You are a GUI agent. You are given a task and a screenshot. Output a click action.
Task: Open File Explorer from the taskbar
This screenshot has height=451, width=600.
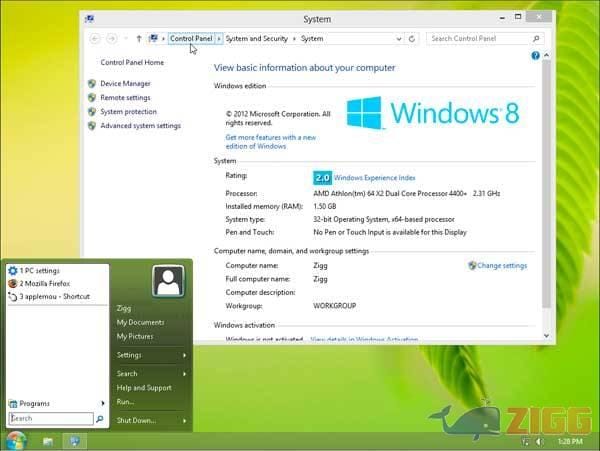coord(48,442)
